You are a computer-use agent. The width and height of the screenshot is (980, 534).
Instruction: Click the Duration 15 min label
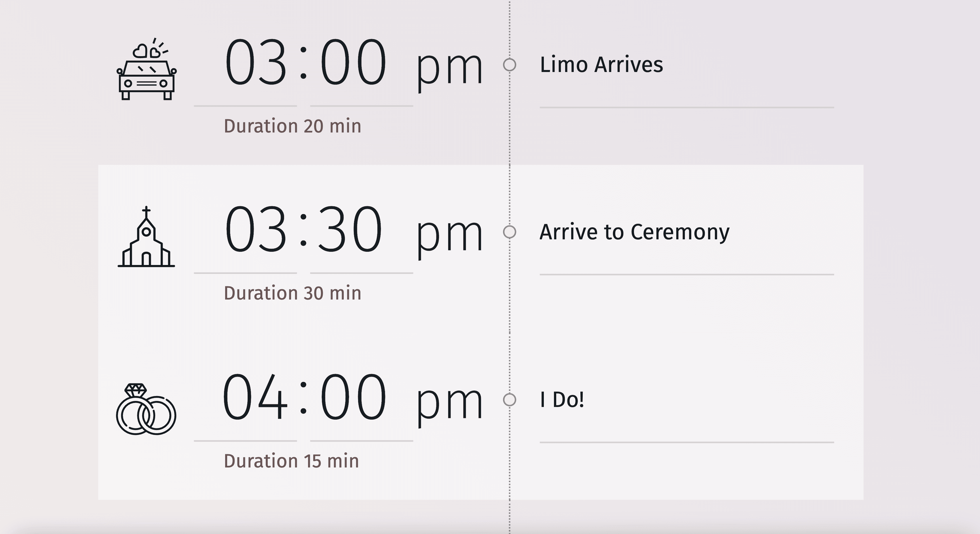[x=291, y=461]
